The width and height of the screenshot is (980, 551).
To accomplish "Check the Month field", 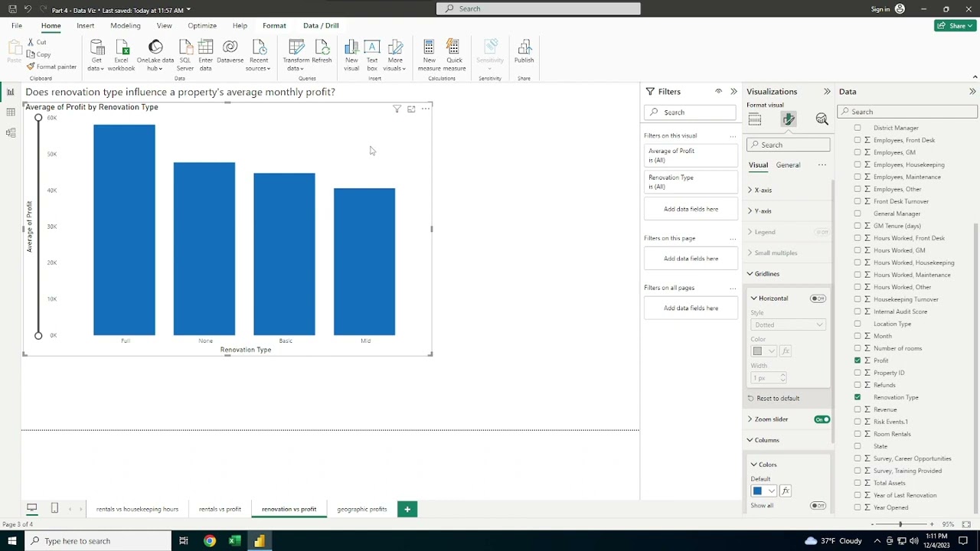I will coord(857,336).
